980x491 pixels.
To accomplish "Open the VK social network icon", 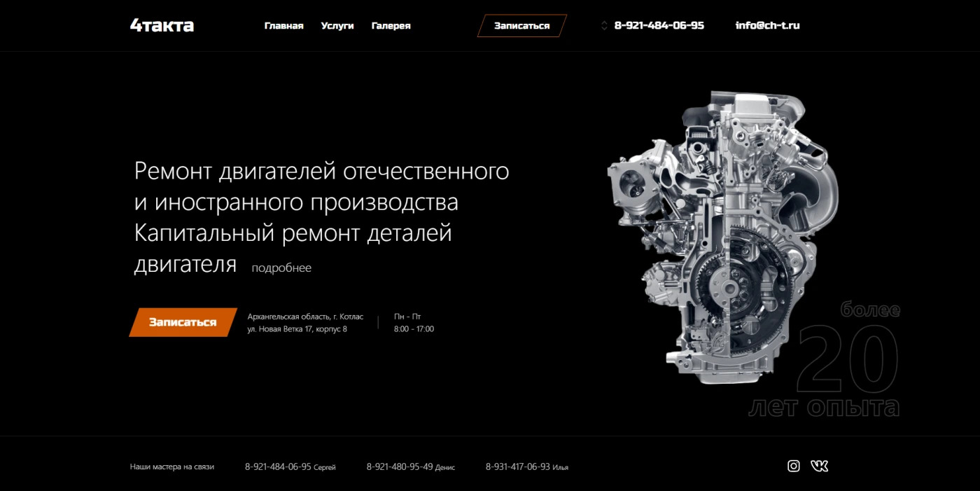I will coord(819,466).
